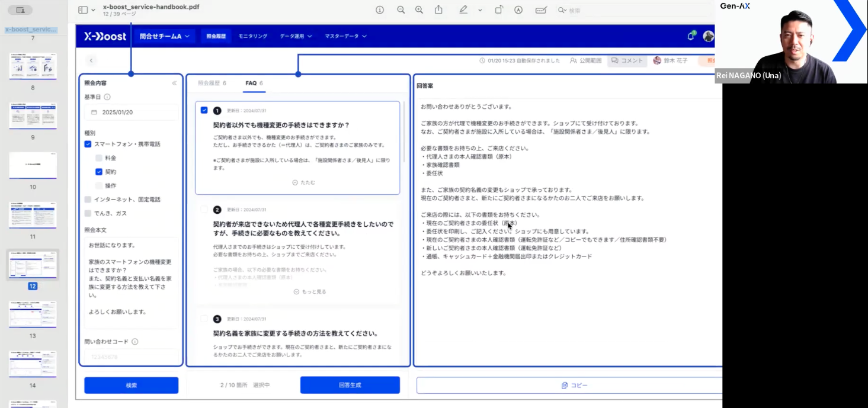Select the page 13 thumbnail in the sidebar

pos(33,314)
